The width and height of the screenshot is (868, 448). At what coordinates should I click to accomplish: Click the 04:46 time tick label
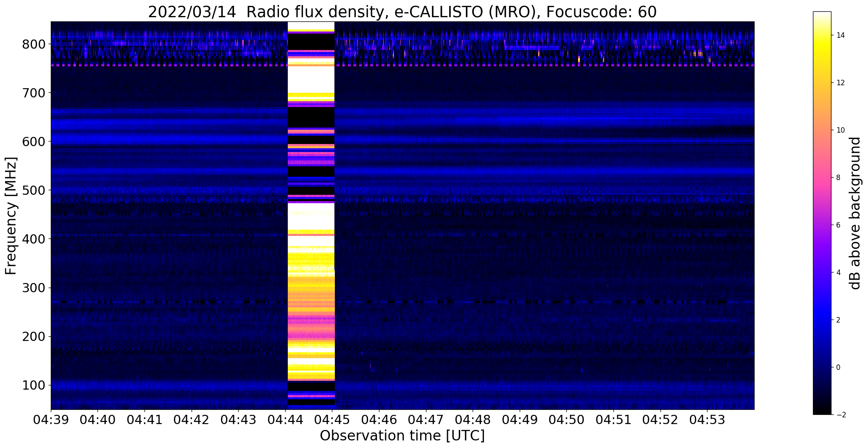[x=379, y=420]
